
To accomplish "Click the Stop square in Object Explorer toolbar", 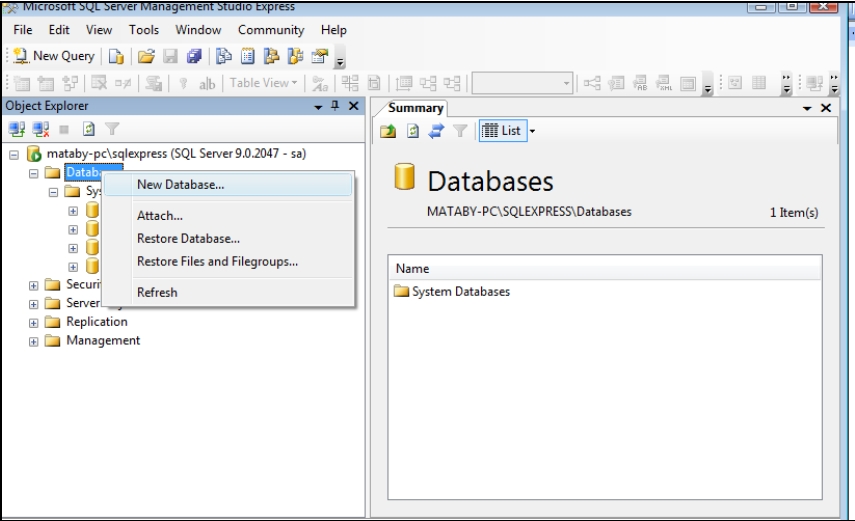I will 64,129.
